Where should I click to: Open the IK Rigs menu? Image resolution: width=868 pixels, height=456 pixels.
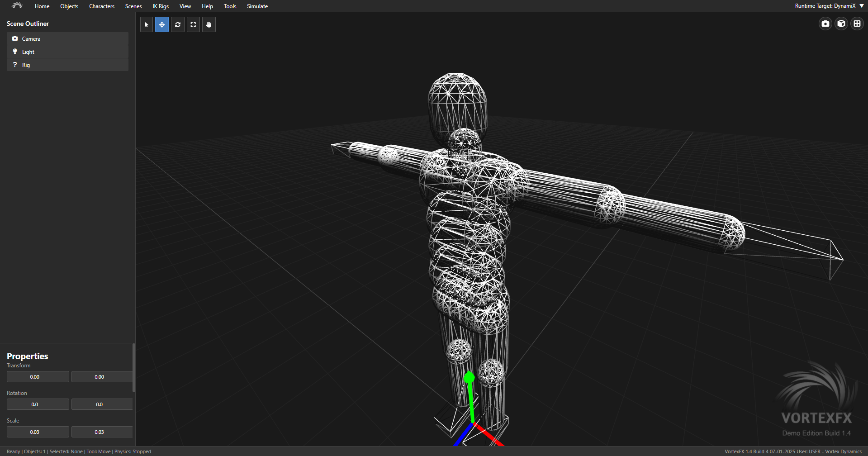click(161, 6)
